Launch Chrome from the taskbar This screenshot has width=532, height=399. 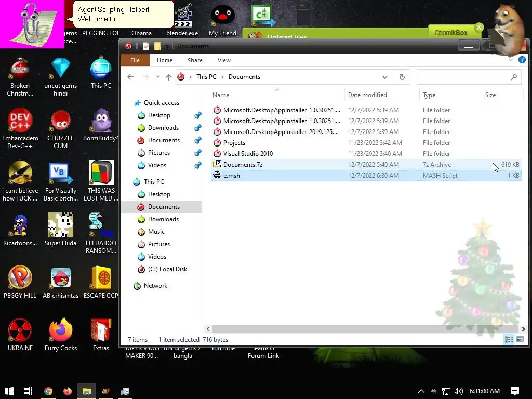click(x=48, y=391)
